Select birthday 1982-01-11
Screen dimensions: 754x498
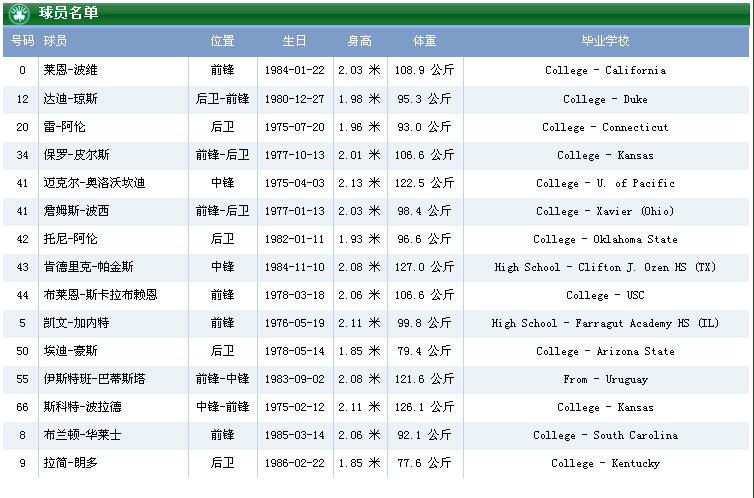pos(294,239)
